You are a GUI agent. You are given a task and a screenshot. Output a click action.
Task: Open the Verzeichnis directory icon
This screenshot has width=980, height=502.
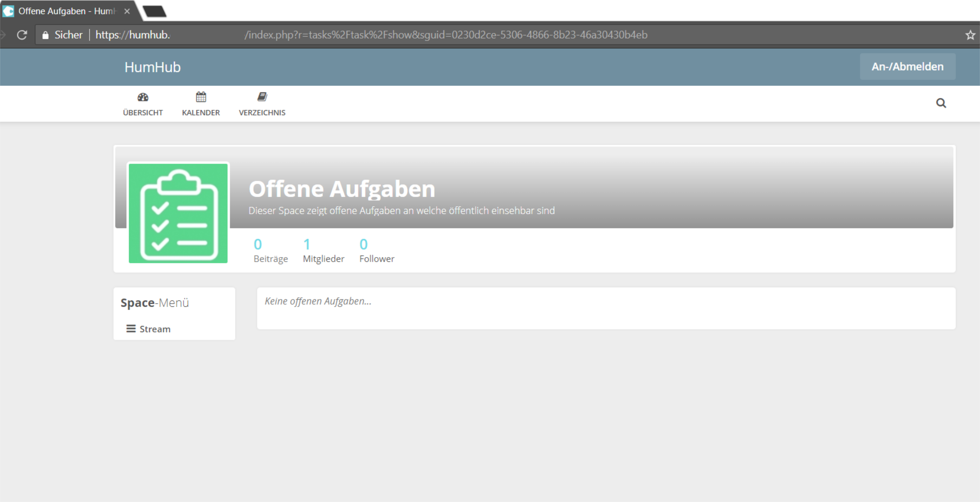pyautogui.click(x=262, y=96)
